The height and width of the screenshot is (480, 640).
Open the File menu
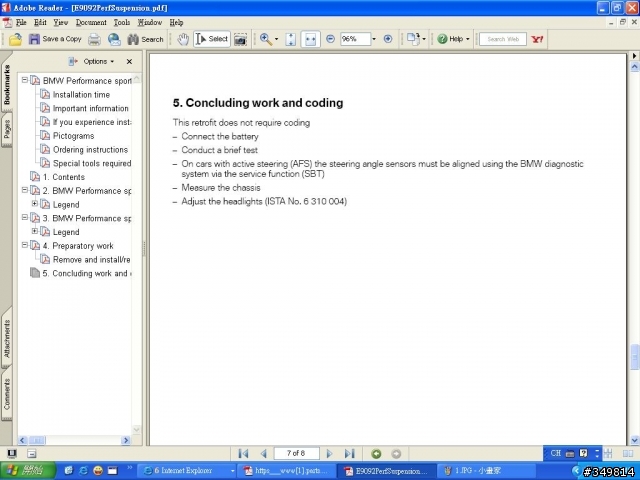click(x=21, y=22)
